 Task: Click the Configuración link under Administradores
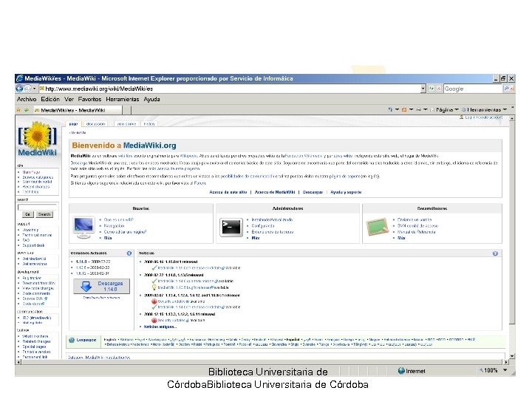263,225
